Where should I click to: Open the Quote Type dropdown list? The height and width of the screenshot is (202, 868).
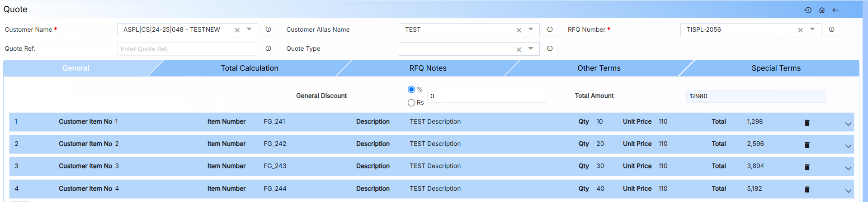pyautogui.click(x=531, y=48)
